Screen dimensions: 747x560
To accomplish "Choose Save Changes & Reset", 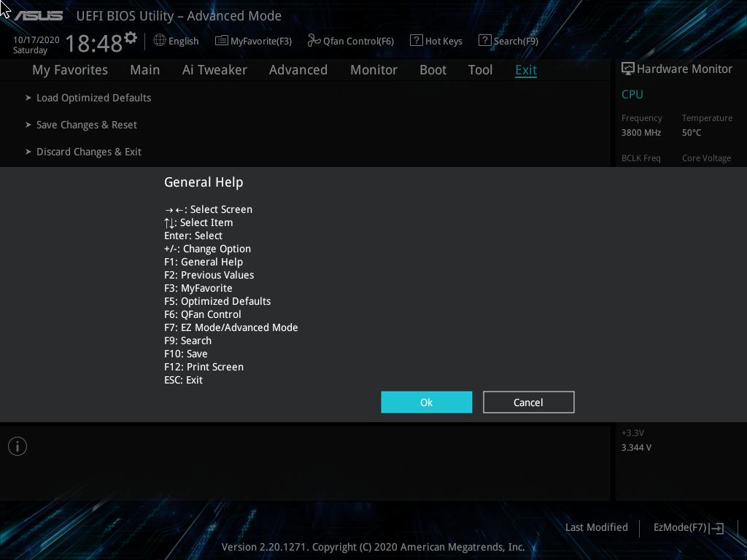I will coord(87,125).
